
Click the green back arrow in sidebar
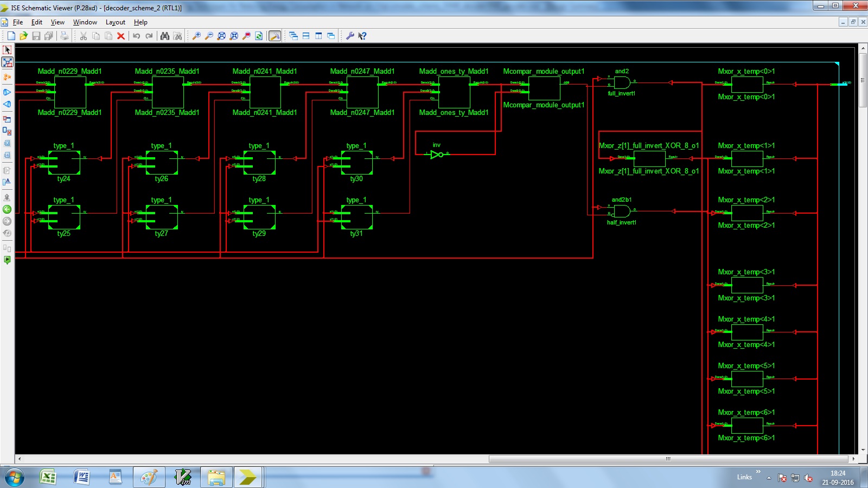click(x=7, y=209)
